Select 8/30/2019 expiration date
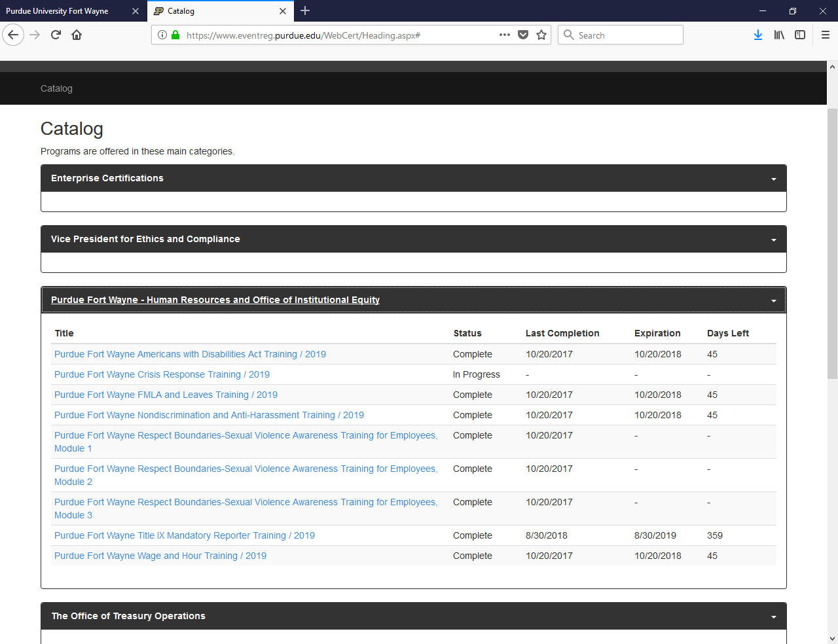838x644 pixels. 655,535
